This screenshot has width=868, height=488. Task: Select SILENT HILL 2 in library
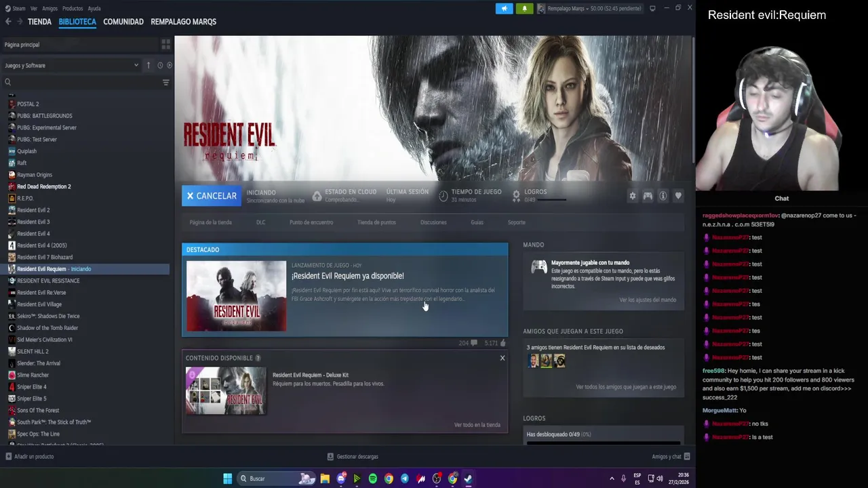(33, 351)
